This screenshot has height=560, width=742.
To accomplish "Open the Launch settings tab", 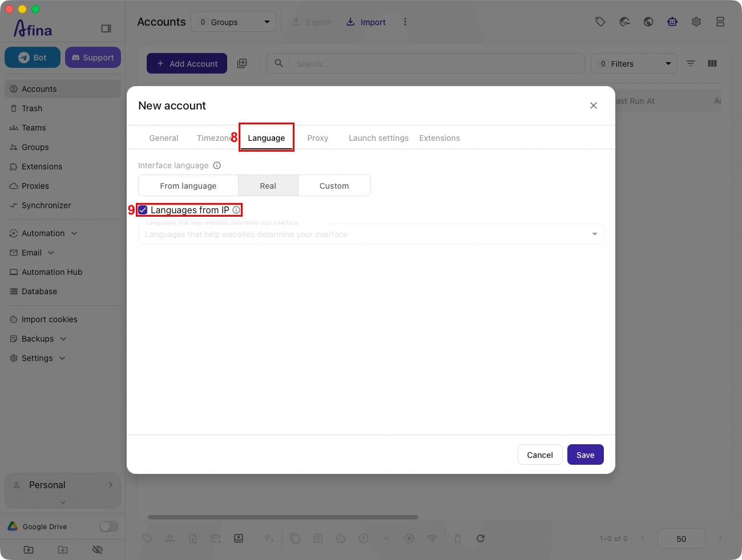I will (379, 138).
